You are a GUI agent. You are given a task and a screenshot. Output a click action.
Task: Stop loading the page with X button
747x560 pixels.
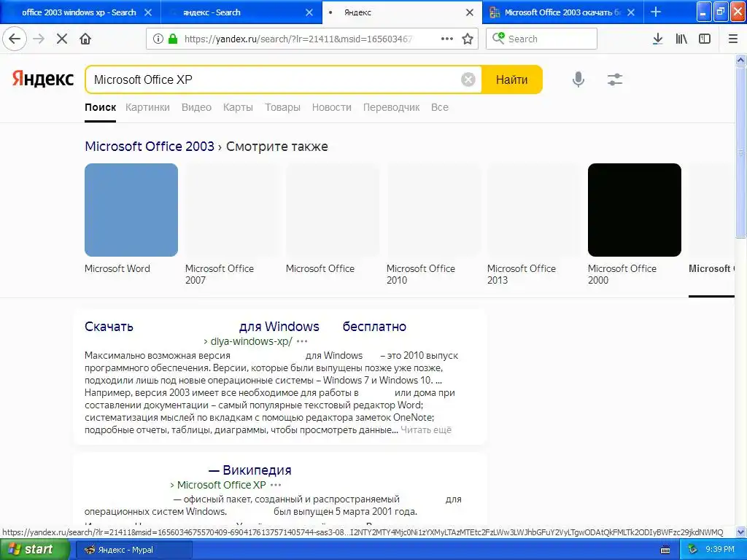(x=62, y=39)
